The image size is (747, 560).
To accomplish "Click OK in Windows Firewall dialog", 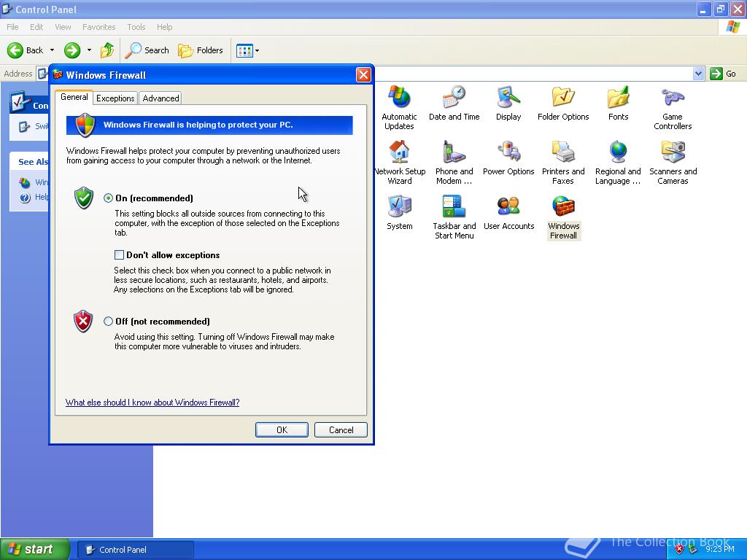I will (x=282, y=429).
